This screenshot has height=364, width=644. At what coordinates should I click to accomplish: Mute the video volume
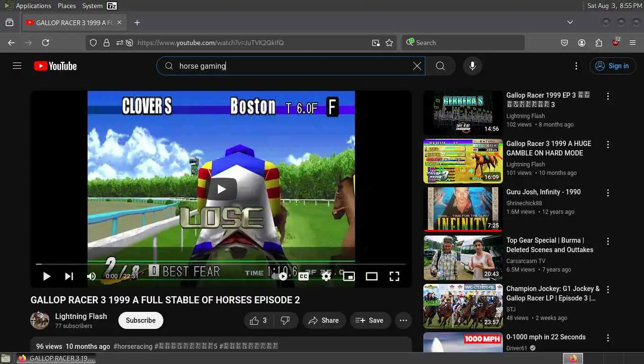click(x=91, y=276)
